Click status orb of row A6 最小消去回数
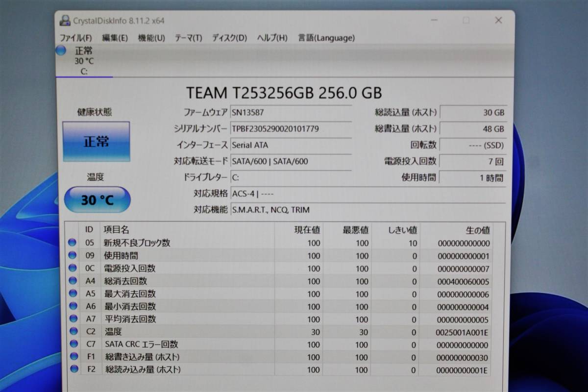 (73, 306)
